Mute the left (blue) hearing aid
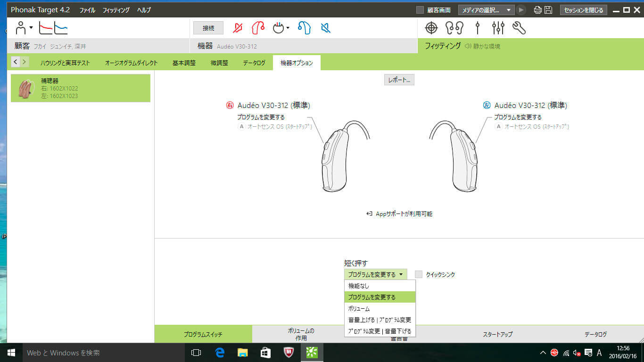Image resolution: width=644 pixels, height=362 pixels. pyautogui.click(x=325, y=28)
